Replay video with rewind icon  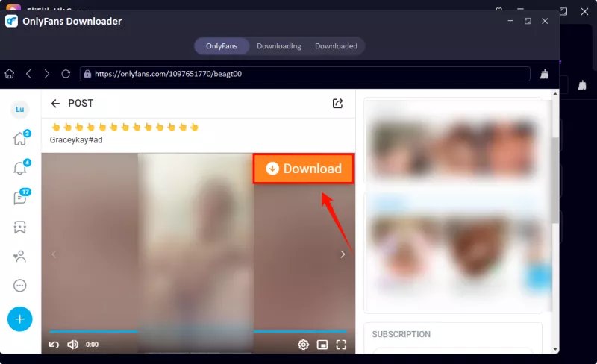[x=54, y=345]
